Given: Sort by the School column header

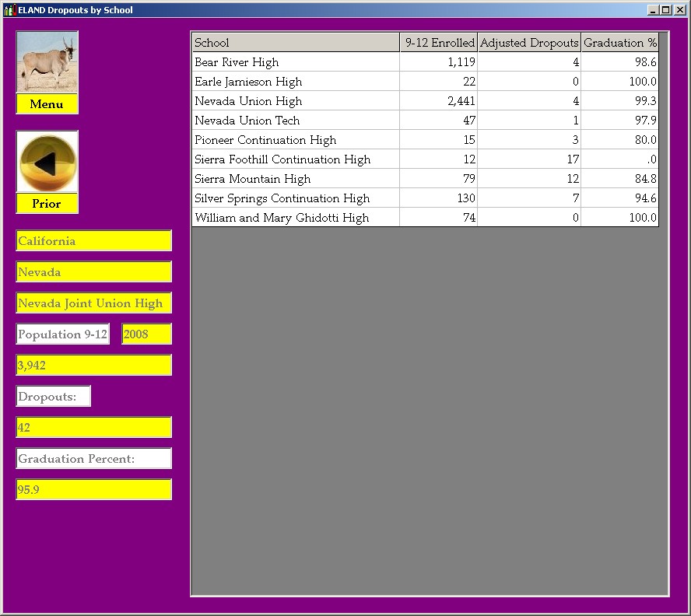Looking at the screenshot, I should (x=296, y=42).
